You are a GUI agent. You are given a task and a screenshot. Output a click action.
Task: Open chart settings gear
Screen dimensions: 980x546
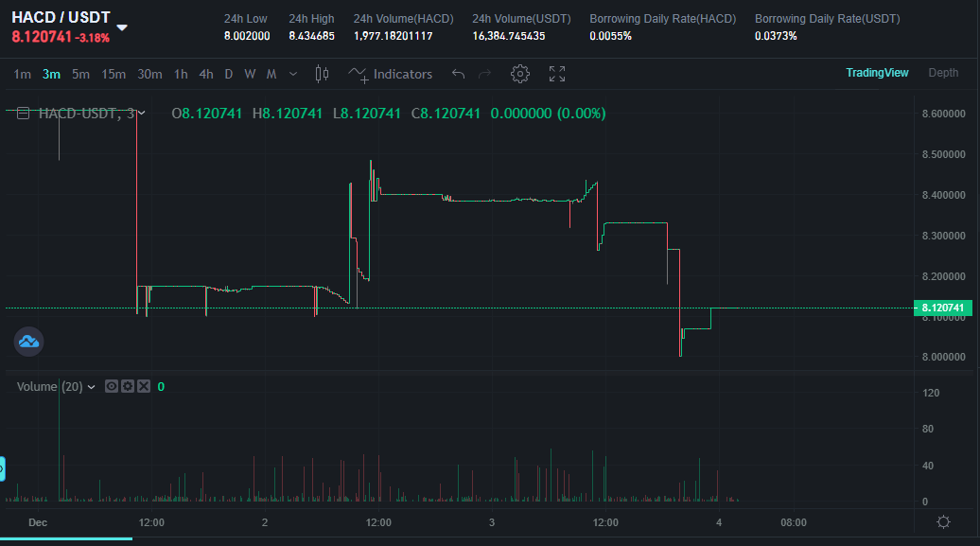tap(520, 75)
